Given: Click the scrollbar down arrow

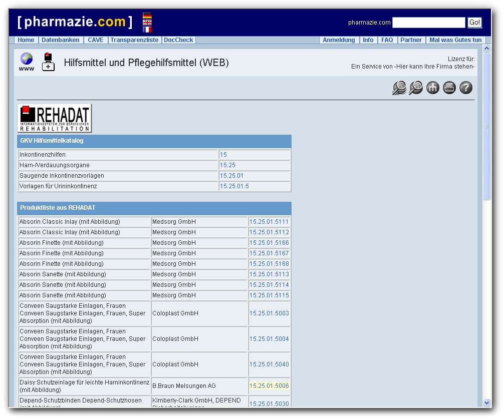Looking at the screenshot, I should point(486,402).
